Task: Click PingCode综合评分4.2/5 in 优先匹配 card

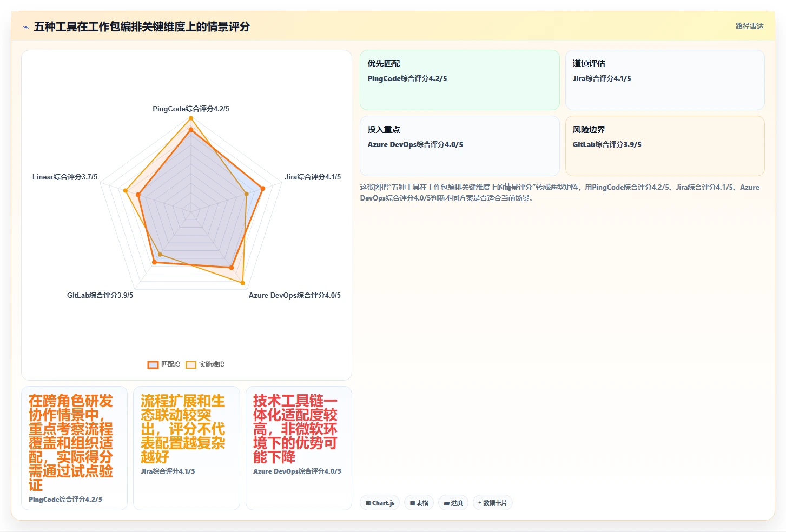Action: coord(407,78)
